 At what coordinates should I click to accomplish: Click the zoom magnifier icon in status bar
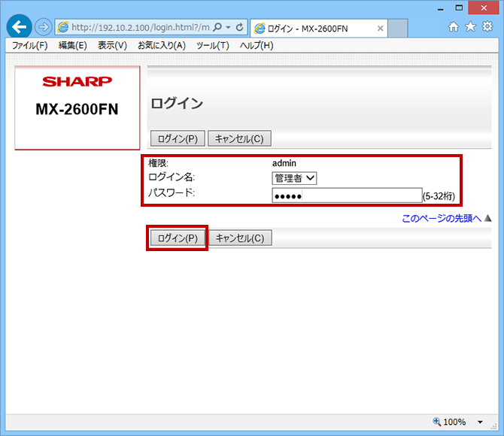pos(438,422)
